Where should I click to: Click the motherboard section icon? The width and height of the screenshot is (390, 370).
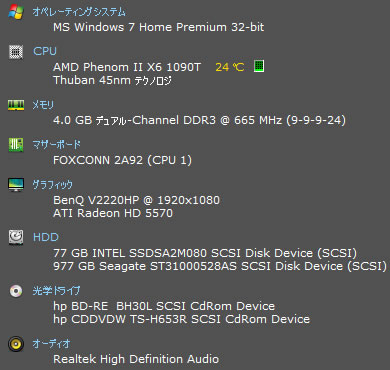click(x=16, y=145)
